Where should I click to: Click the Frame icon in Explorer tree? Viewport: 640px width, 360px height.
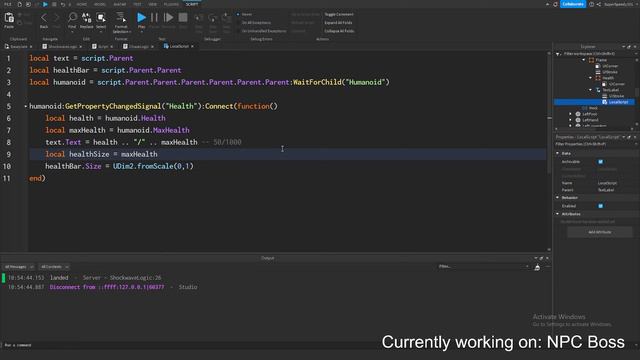[591, 60]
